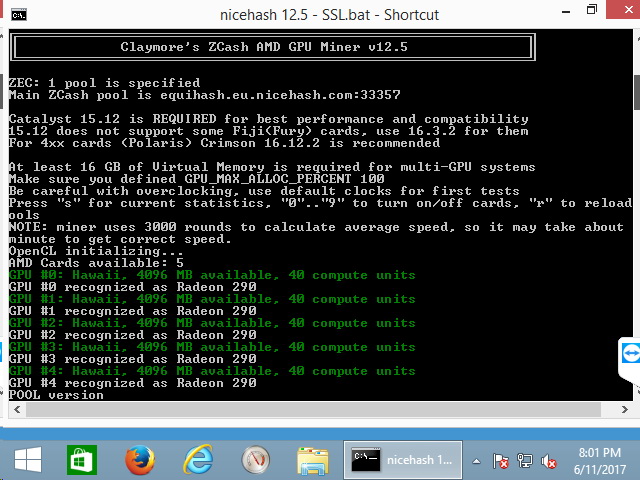Image resolution: width=640 pixels, height=480 pixels.
Task: Open the Windows Start button
Action: click(28, 460)
